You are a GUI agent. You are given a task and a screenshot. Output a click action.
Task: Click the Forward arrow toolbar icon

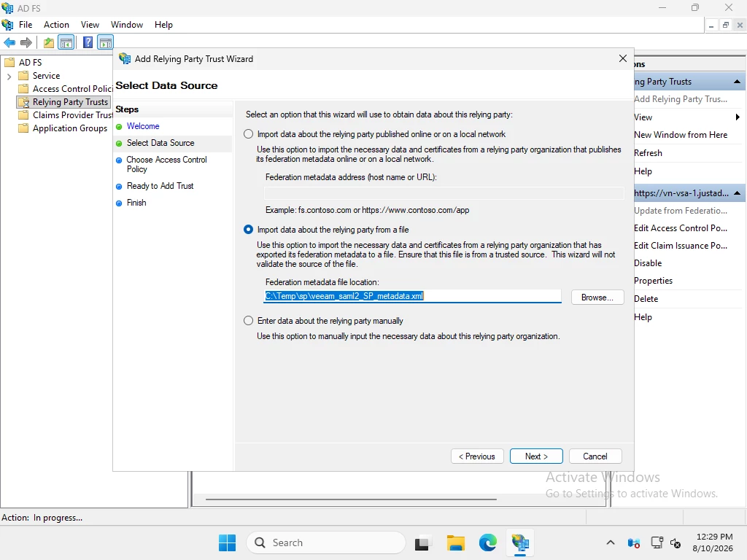[26, 43]
